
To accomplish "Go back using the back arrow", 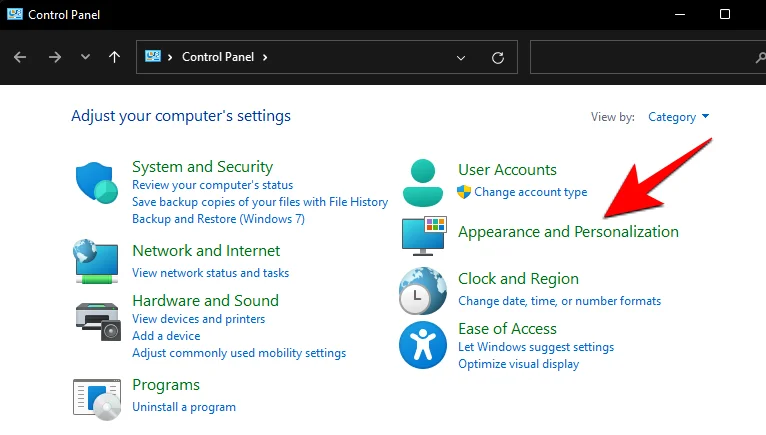I will click(x=20, y=57).
